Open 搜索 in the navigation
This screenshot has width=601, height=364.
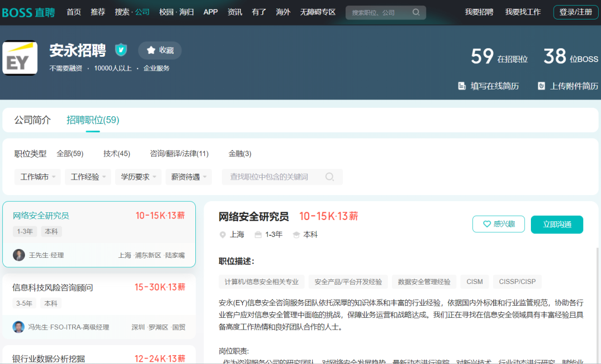click(x=122, y=12)
